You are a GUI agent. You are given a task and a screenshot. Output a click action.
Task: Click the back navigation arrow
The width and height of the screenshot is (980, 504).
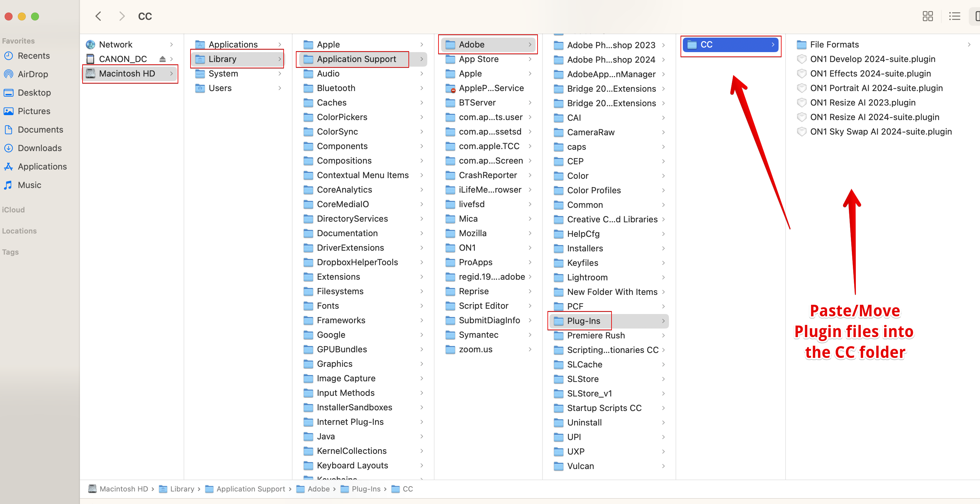(x=98, y=16)
